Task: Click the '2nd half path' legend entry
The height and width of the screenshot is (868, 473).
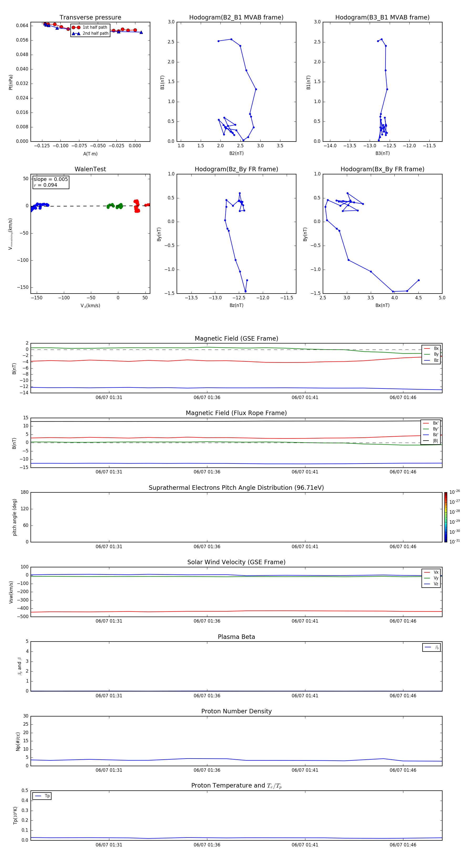Action: coord(90,33)
